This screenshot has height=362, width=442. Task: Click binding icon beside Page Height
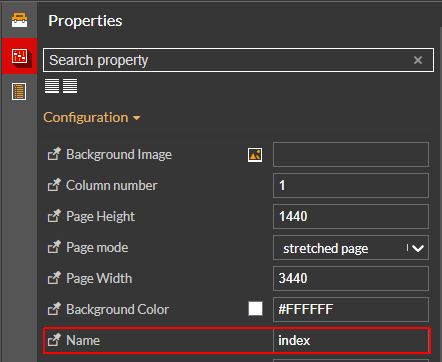[54, 216]
